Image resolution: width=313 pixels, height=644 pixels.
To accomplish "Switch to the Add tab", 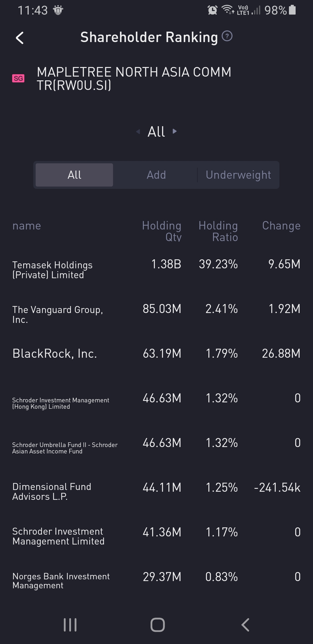I will (x=156, y=175).
